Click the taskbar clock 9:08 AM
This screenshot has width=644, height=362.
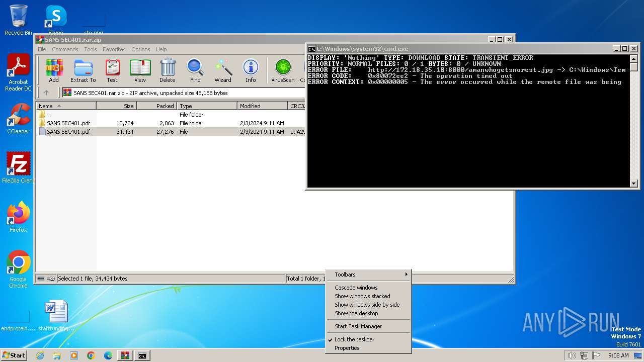click(618, 355)
